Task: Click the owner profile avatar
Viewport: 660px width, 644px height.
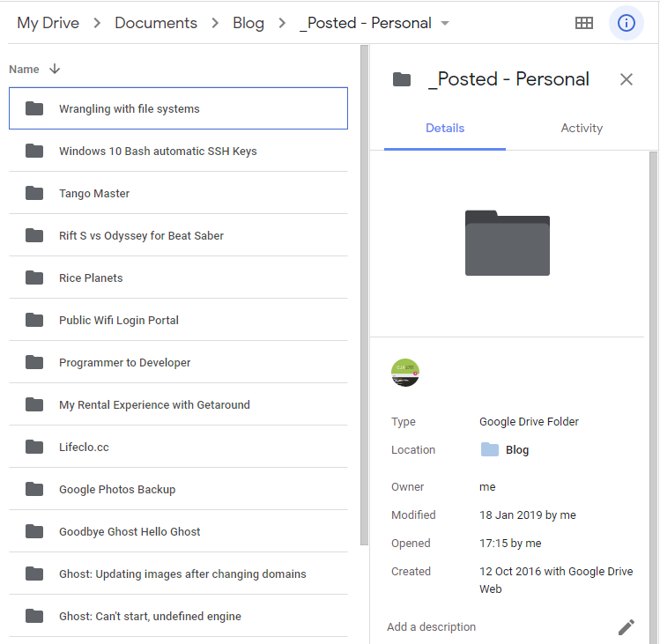Action: 405,373
